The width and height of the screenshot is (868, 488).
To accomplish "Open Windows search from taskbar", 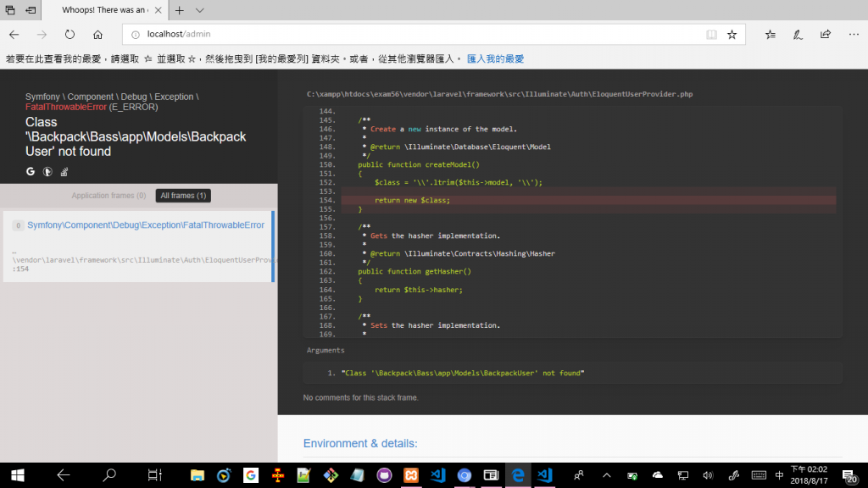I will (x=109, y=475).
